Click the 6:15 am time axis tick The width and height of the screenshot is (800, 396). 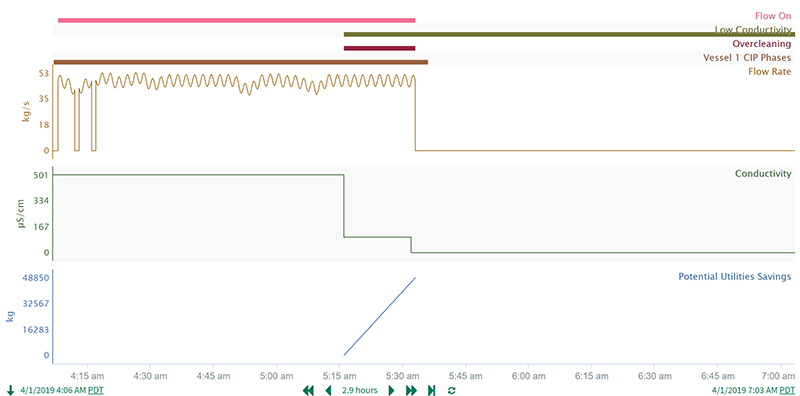coord(591,376)
